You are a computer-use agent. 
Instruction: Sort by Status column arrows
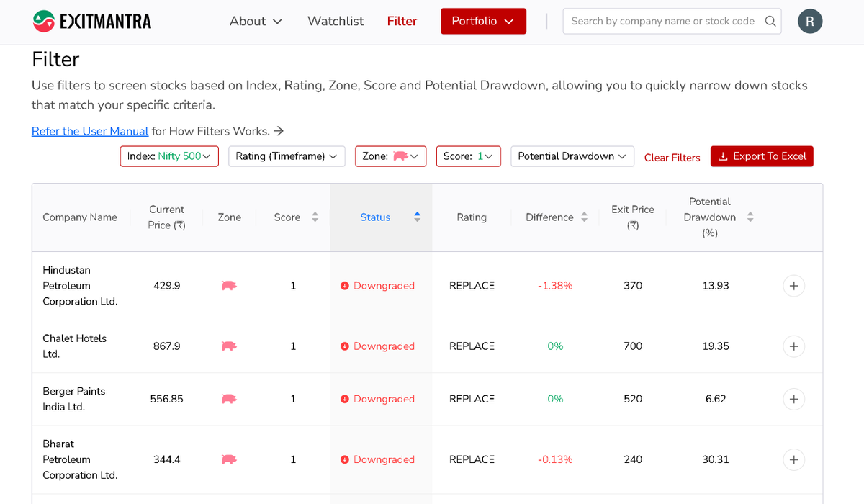pos(417,217)
